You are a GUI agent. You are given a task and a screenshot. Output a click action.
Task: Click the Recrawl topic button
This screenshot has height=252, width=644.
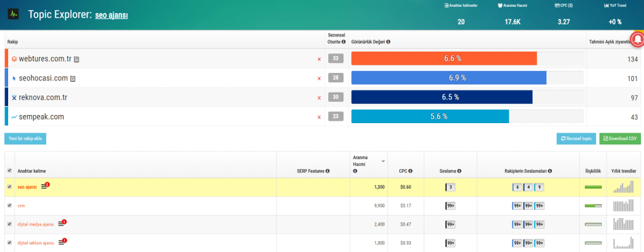point(576,139)
